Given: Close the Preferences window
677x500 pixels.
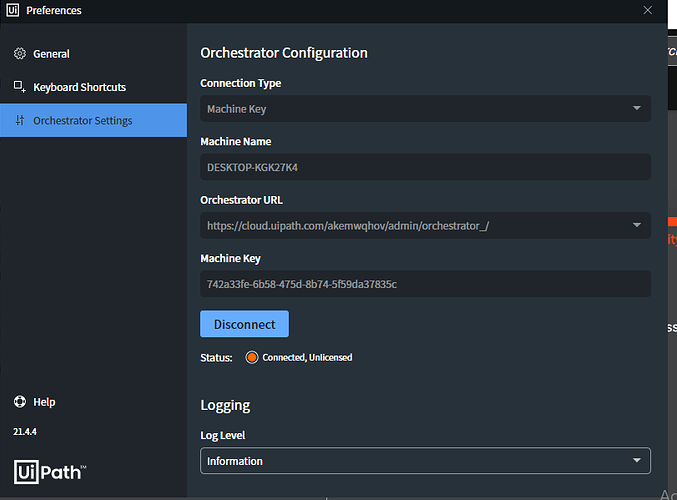Looking at the screenshot, I should coord(648,10).
